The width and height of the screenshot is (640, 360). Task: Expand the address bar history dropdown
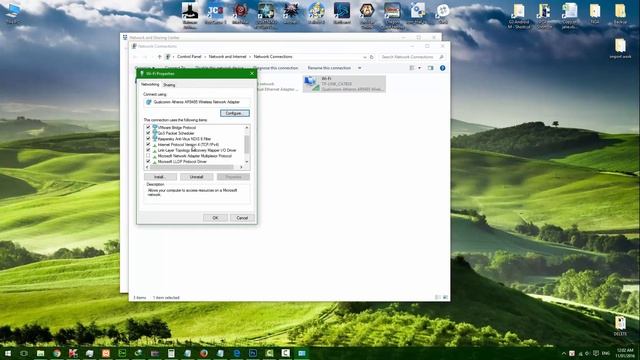click(x=364, y=57)
